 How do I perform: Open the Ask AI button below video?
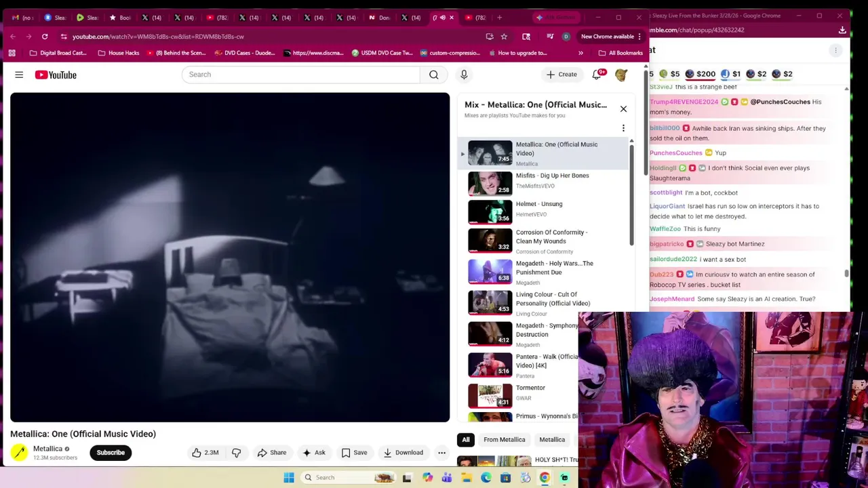point(314,453)
